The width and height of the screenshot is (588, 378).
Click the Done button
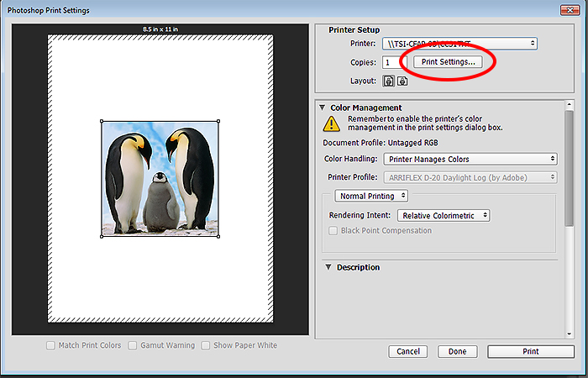pyautogui.click(x=457, y=351)
